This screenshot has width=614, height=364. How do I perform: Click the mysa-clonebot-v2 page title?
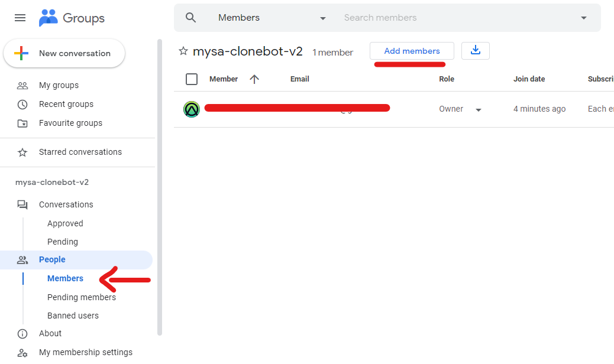click(247, 51)
